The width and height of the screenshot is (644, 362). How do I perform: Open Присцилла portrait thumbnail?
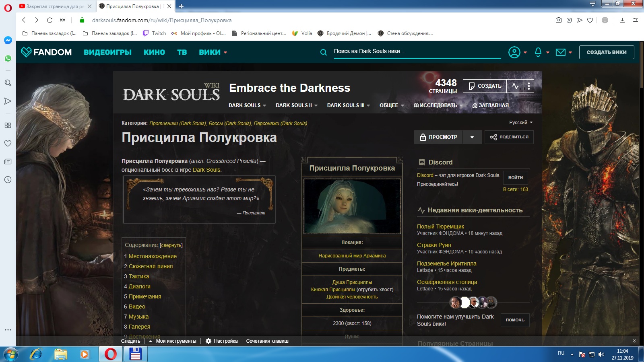pos(352,206)
